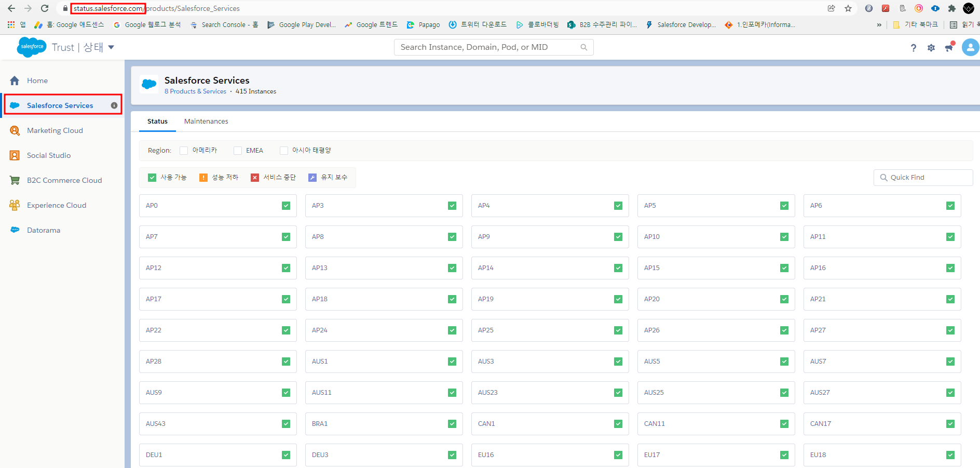Open the AUS43 instance card

[218, 424]
